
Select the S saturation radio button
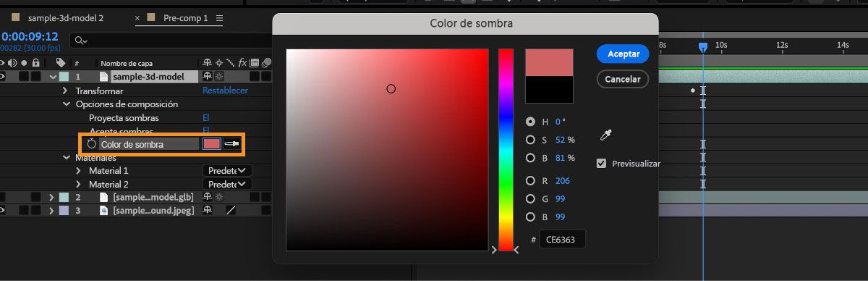tap(531, 140)
